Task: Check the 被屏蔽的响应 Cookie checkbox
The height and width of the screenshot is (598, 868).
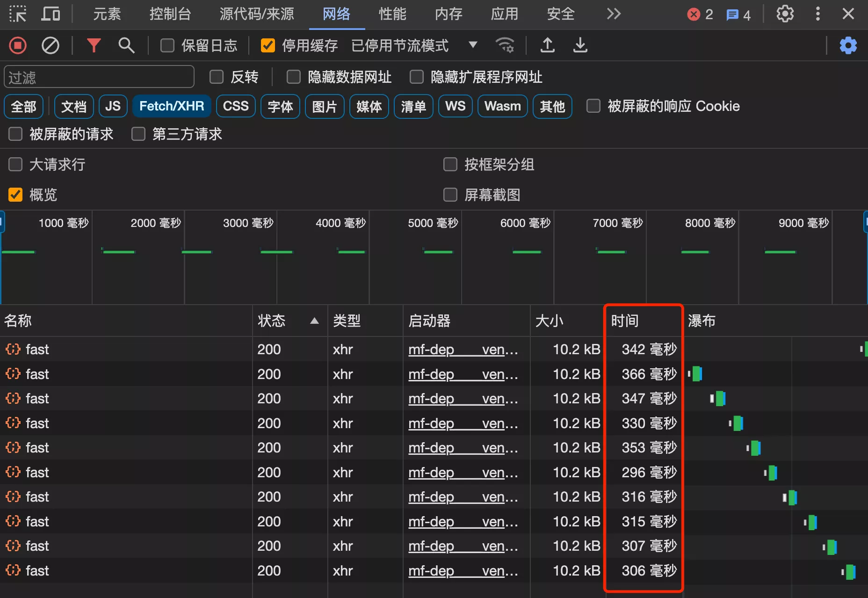Action: [593, 106]
